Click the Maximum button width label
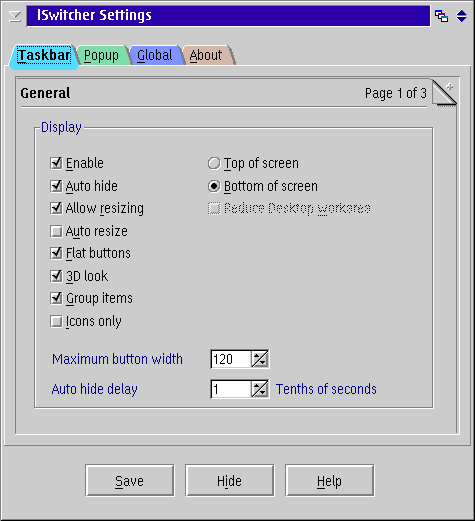The height and width of the screenshot is (521, 475). [x=117, y=359]
